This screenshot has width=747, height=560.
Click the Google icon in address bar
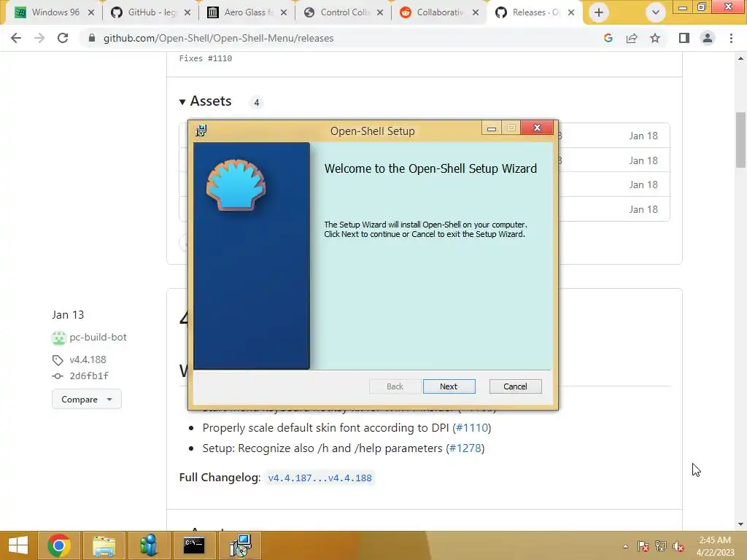[x=608, y=38]
